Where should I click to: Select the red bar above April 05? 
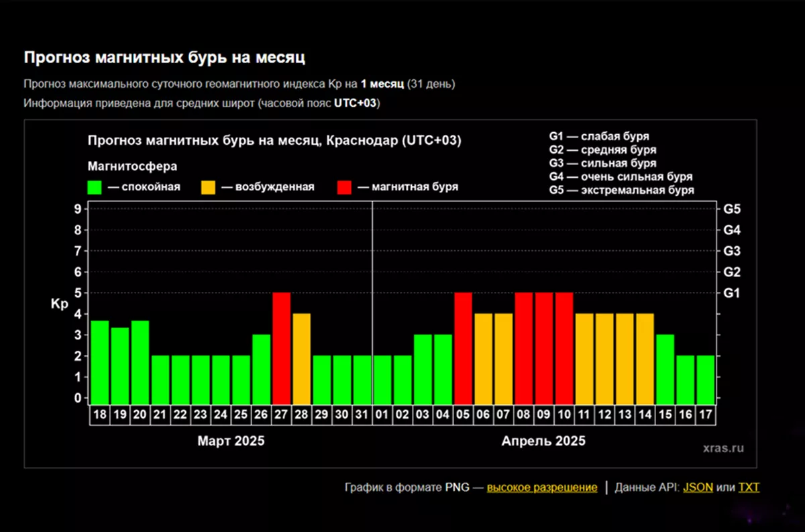[x=464, y=345]
